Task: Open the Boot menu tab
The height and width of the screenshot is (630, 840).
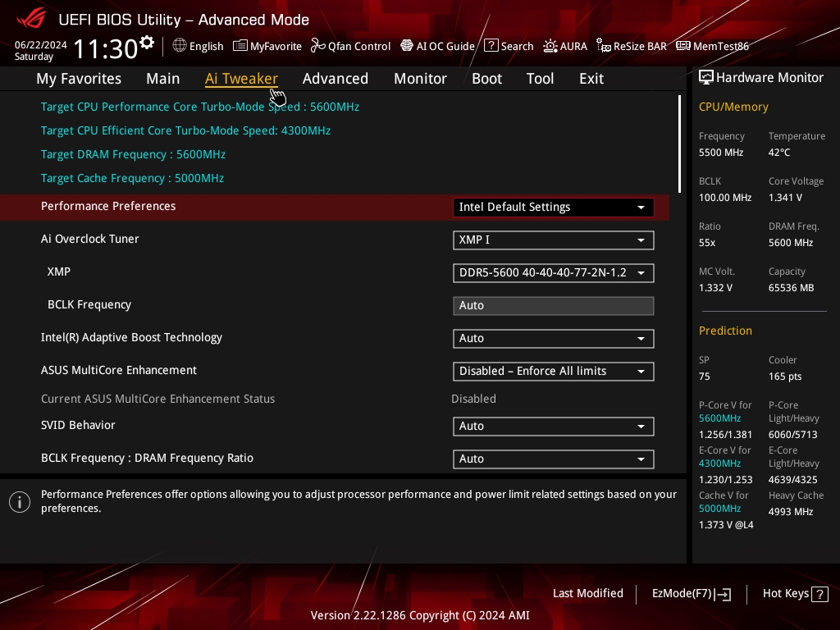Action: 486,78
